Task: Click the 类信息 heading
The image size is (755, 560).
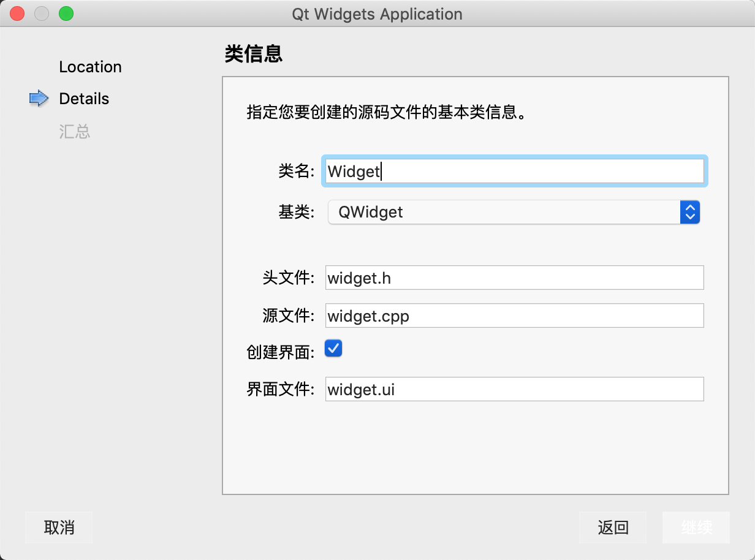Action: 253,54
